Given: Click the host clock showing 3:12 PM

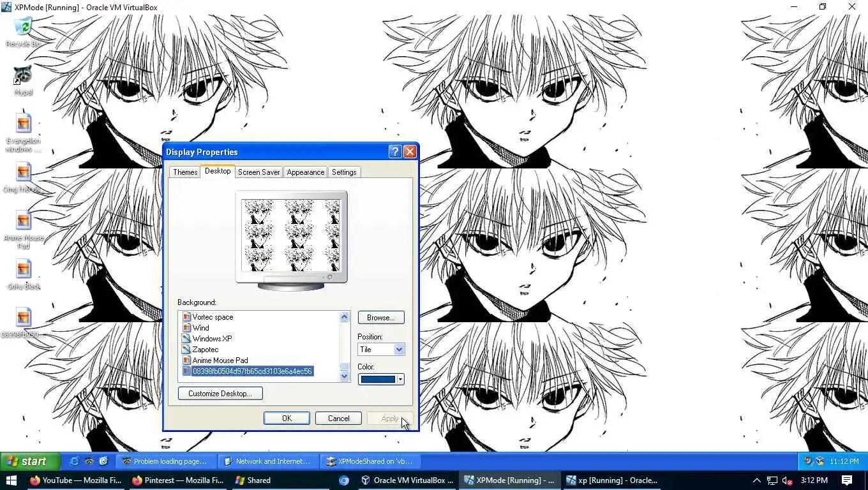Looking at the screenshot, I should click(x=814, y=480).
